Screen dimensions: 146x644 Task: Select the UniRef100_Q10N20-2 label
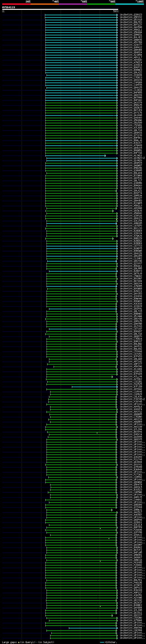132,158
